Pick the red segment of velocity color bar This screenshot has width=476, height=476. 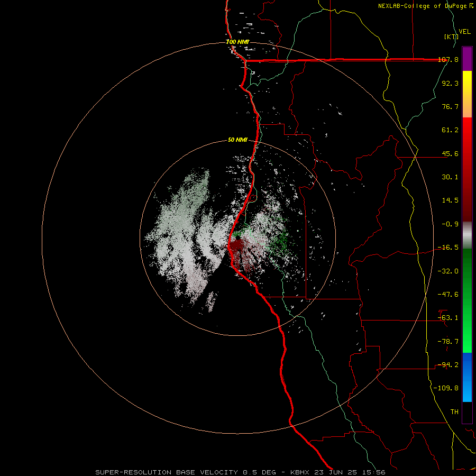467,169
